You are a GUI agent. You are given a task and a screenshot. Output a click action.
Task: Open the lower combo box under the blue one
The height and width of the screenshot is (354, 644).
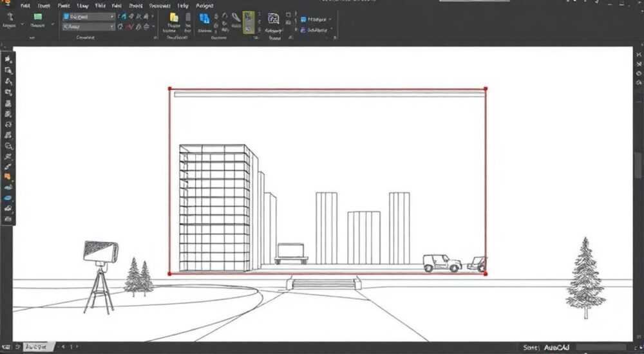coord(88,26)
